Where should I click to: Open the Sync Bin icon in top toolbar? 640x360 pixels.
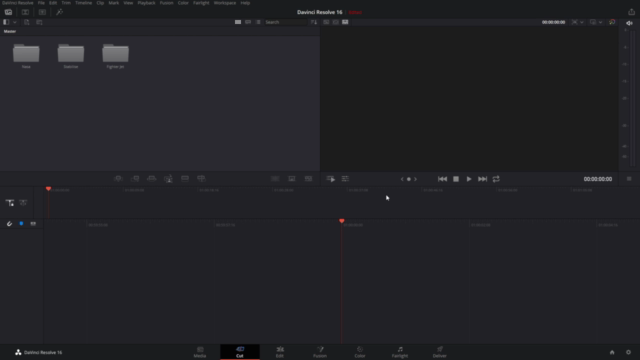click(x=25, y=12)
